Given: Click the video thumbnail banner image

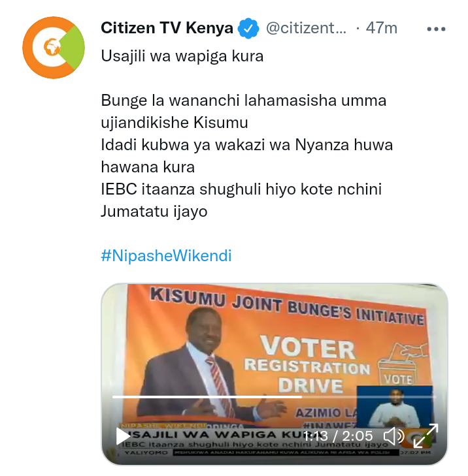Looking at the screenshot, I should point(275,374).
